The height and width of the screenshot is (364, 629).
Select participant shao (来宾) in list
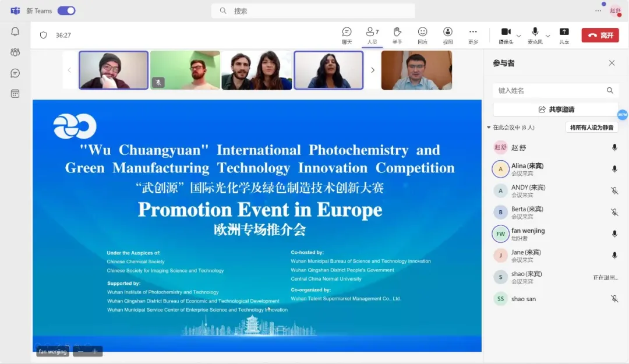coord(556,277)
